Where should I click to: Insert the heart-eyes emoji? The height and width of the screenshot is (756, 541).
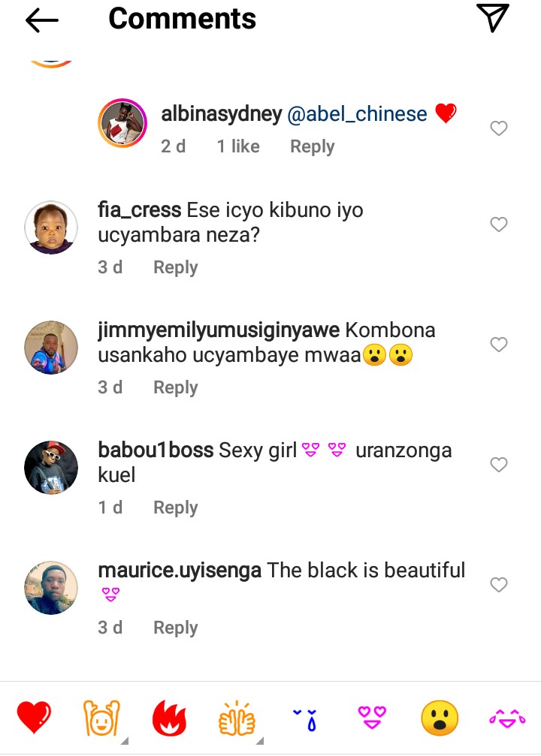372,717
